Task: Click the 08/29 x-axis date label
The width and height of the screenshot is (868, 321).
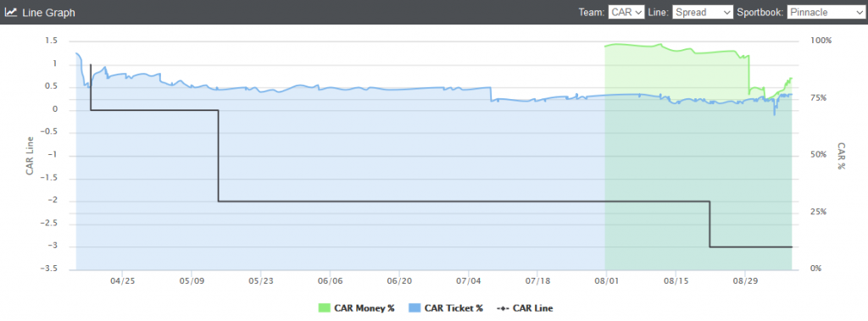Action: tap(744, 280)
